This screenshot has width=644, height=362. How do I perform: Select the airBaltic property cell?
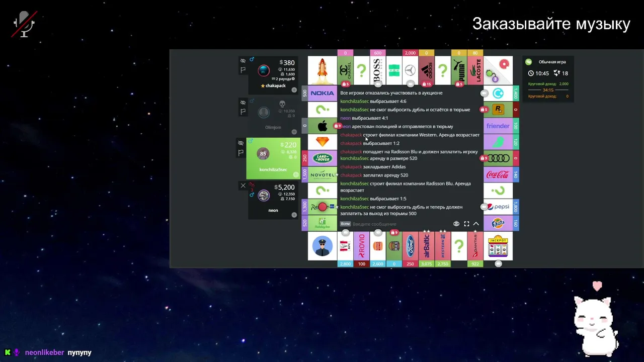click(x=427, y=246)
